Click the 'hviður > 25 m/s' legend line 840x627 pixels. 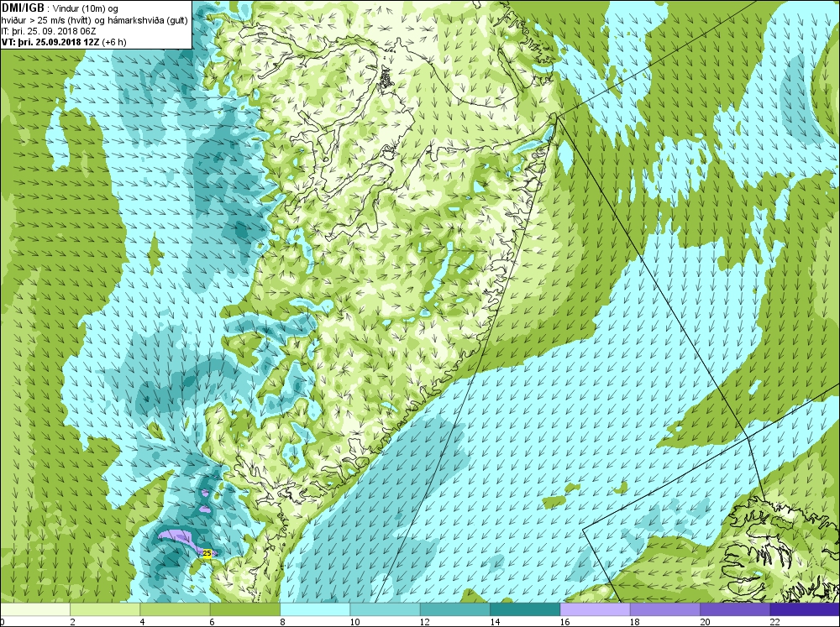(95, 20)
